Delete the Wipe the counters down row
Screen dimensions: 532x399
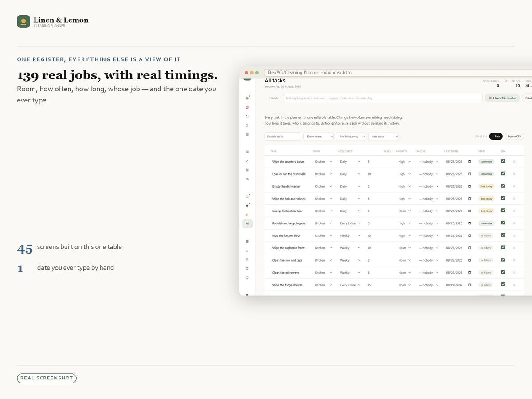[x=514, y=161]
